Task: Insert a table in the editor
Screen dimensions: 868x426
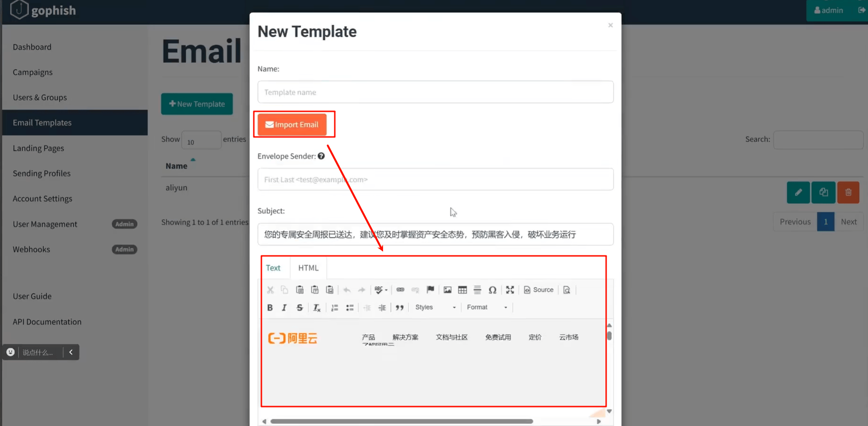Action: (x=463, y=290)
